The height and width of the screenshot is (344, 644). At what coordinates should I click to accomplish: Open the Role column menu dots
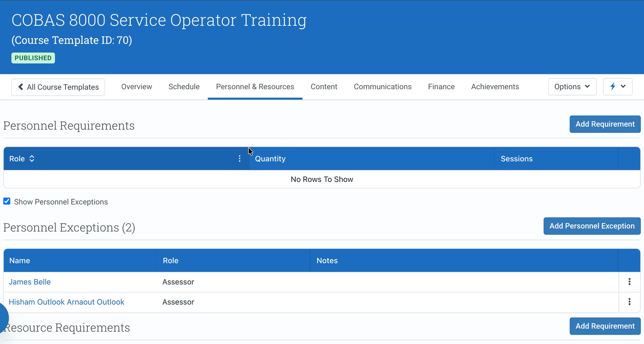point(240,159)
